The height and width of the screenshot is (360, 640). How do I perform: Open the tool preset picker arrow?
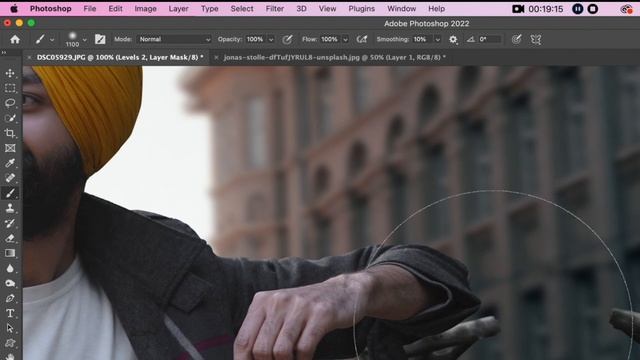pos(52,40)
